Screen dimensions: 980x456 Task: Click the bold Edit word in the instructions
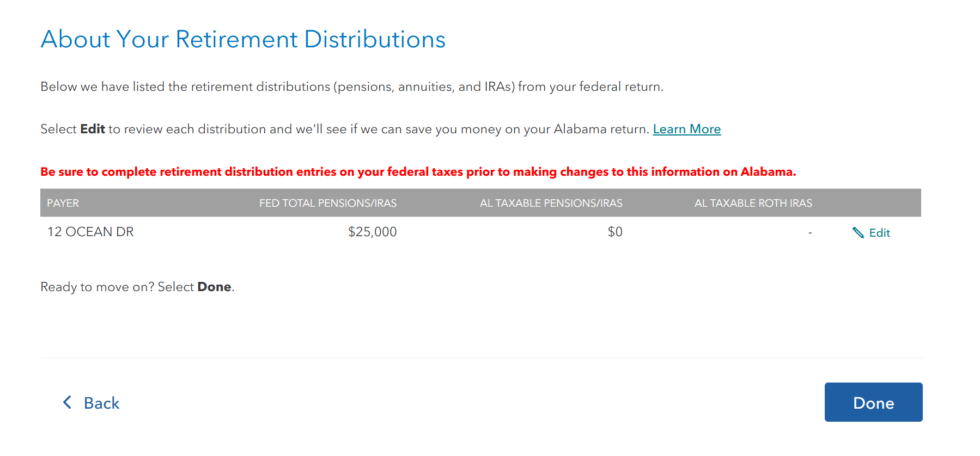click(x=93, y=129)
